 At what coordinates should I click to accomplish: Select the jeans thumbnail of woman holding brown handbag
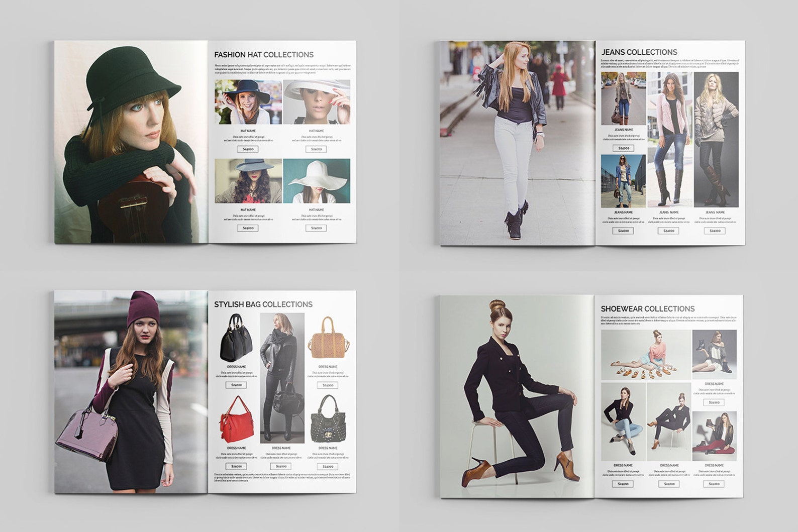[624, 98]
